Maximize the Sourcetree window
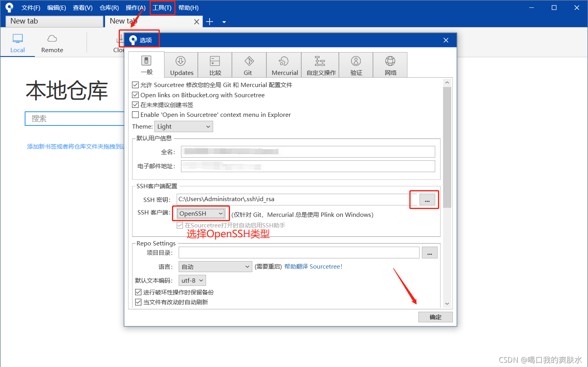The height and width of the screenshot is (367, 588). tap(554, 7)
